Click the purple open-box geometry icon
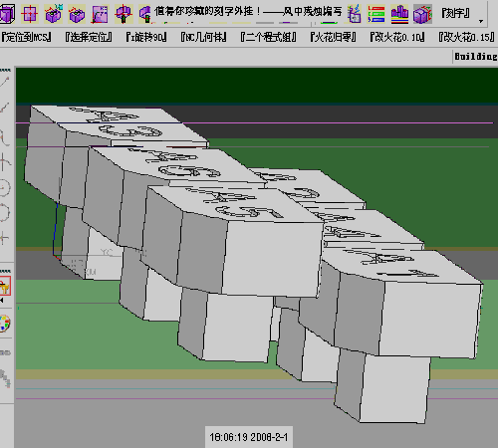This screenshot has height=448, width=498. tap(77, 14)
